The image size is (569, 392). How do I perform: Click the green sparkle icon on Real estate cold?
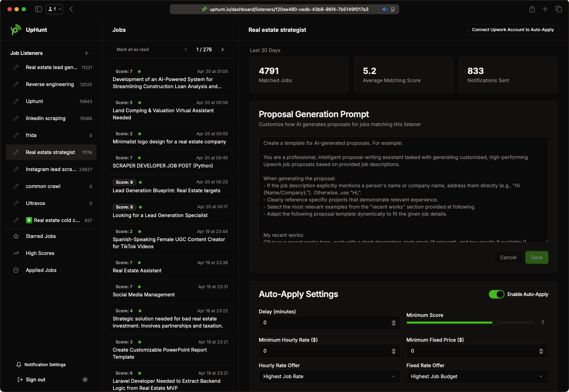29,220
